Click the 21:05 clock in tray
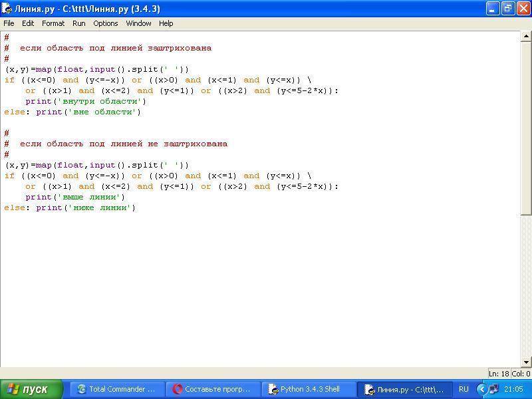532x399 pixels. (513, 389)
